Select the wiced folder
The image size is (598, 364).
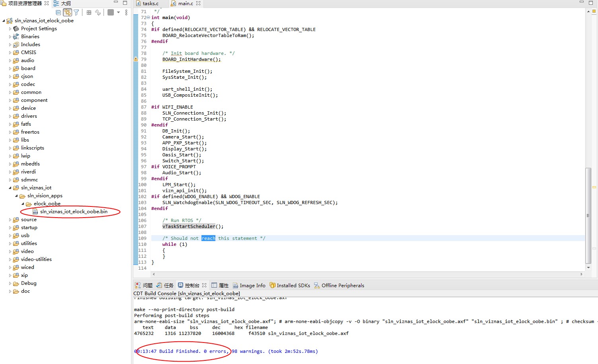coord(27,267)
